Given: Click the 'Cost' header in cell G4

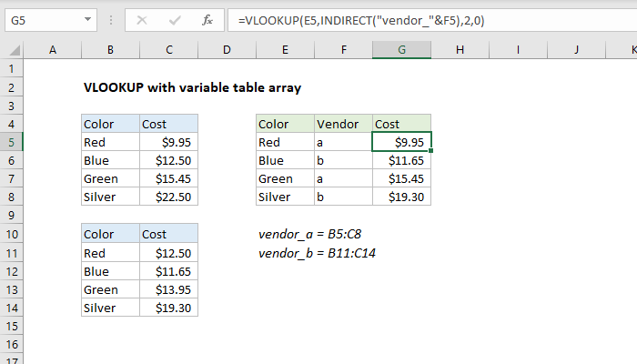Looking at the screenshot, I should (402, 124).
